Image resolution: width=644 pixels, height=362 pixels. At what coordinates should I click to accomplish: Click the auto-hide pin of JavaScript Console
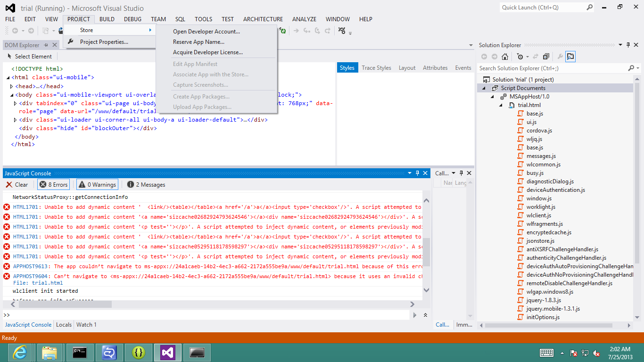[417, 173]
